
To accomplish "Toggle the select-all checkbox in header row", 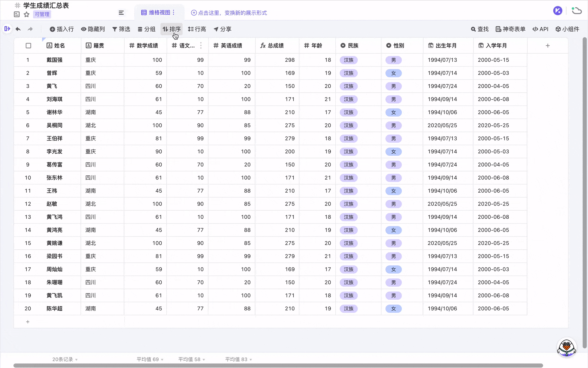I will point(28,45).
